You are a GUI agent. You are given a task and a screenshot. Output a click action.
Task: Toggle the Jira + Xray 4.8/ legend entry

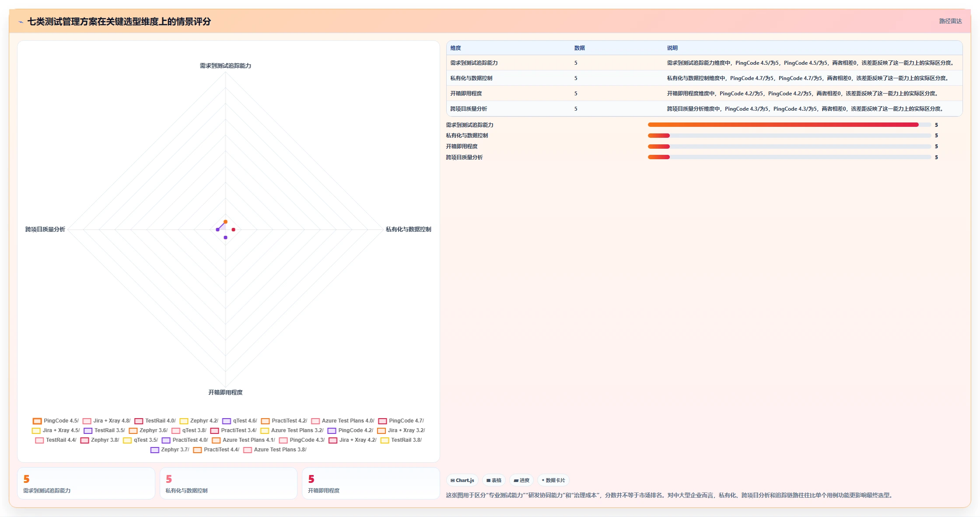tap(106, 421)
